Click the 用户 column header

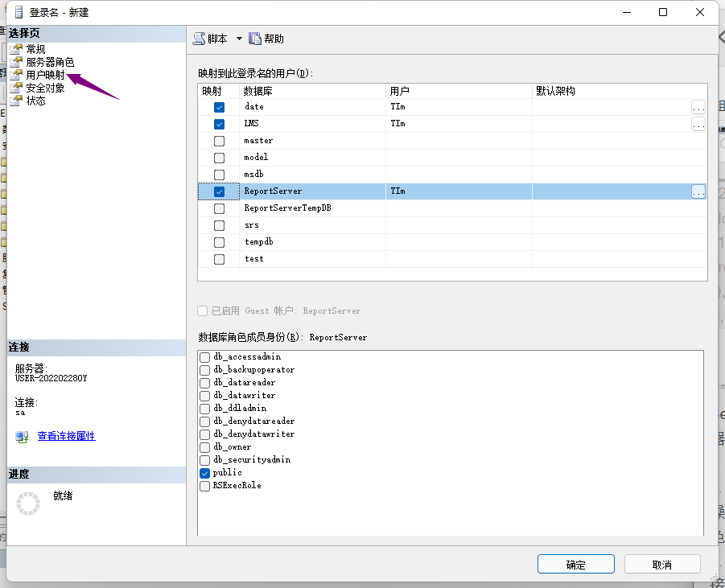pos(459,91)
